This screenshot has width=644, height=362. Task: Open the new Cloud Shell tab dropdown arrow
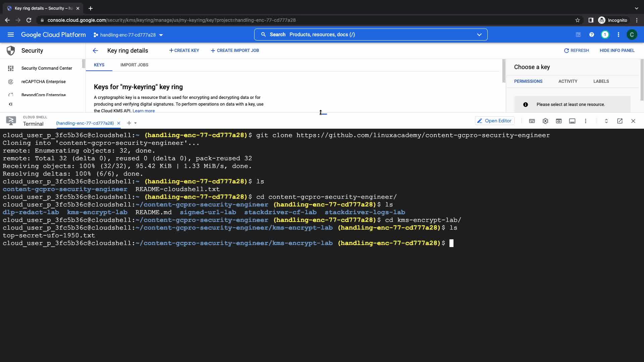(136, 123)
